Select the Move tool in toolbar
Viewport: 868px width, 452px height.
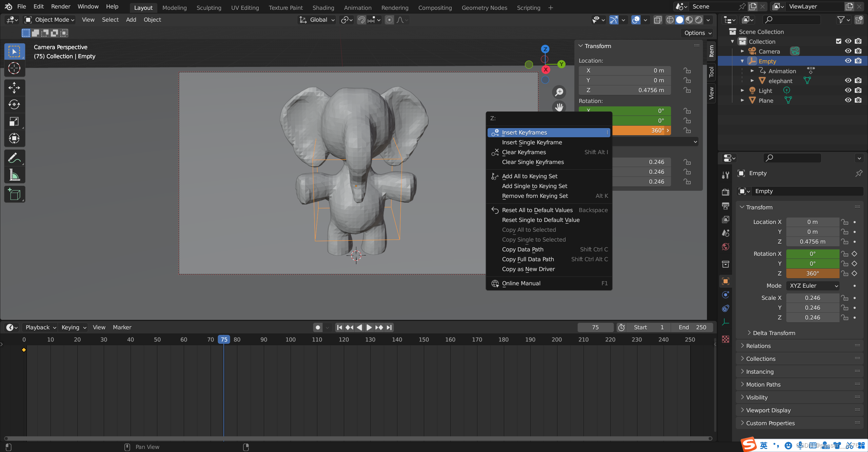point(14,88)
